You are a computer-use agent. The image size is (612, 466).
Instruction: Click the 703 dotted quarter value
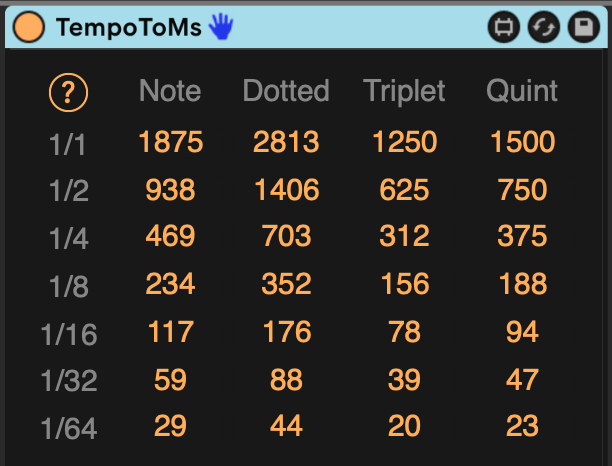point(286,236)
